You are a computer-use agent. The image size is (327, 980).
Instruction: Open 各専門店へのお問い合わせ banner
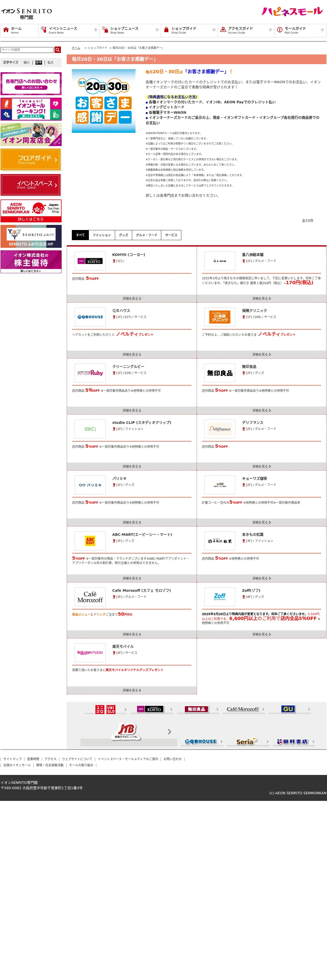tap(31, 84)
